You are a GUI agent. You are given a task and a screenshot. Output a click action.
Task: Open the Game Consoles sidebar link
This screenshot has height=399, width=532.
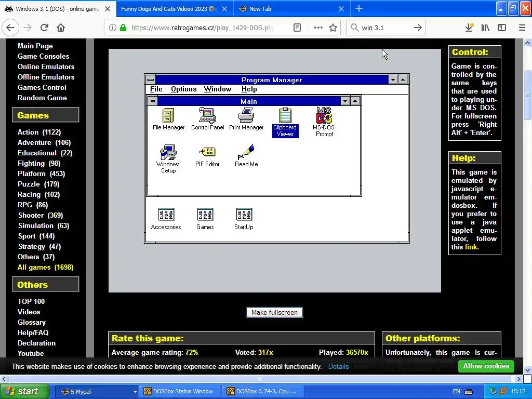44,56
